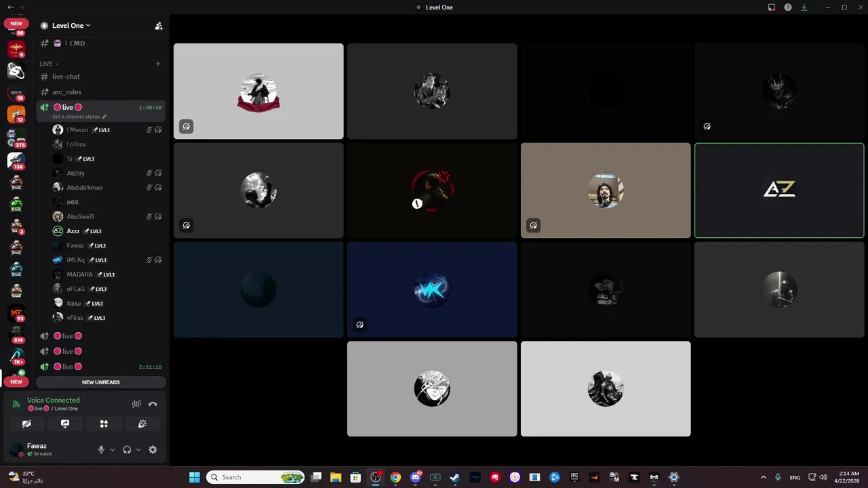Focus blue VK logo video tile

coord(432,289)
